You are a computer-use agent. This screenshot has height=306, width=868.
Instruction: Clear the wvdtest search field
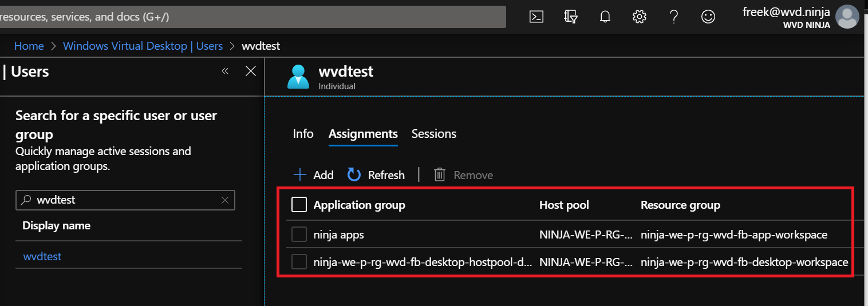tap(225, 200)
